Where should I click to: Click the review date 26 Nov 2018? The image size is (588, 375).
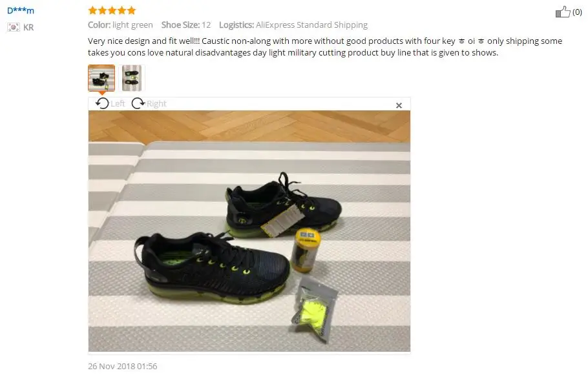pos(123,366)
